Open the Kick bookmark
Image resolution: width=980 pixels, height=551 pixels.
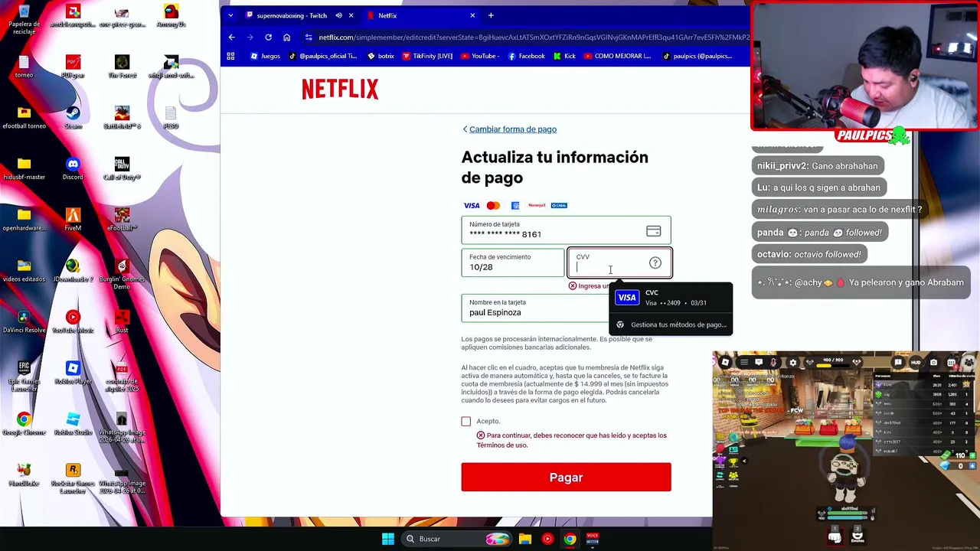(564, 56)
